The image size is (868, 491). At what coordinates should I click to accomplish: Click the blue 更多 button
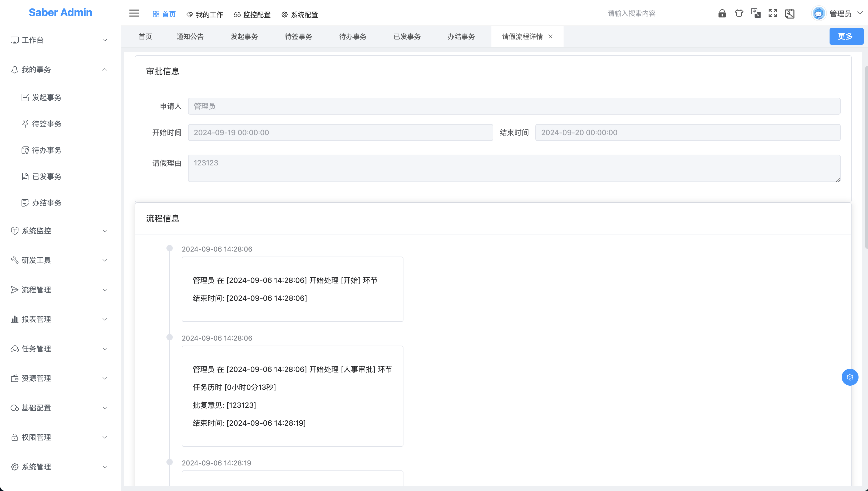pyautogui.click(x=846, y=36)
